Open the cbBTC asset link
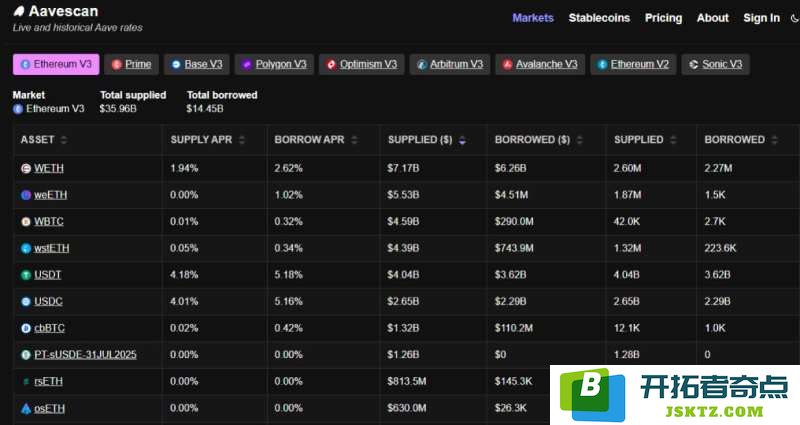Screen dimensions: 800x425 pyautogui.click(x=49, y=328)
